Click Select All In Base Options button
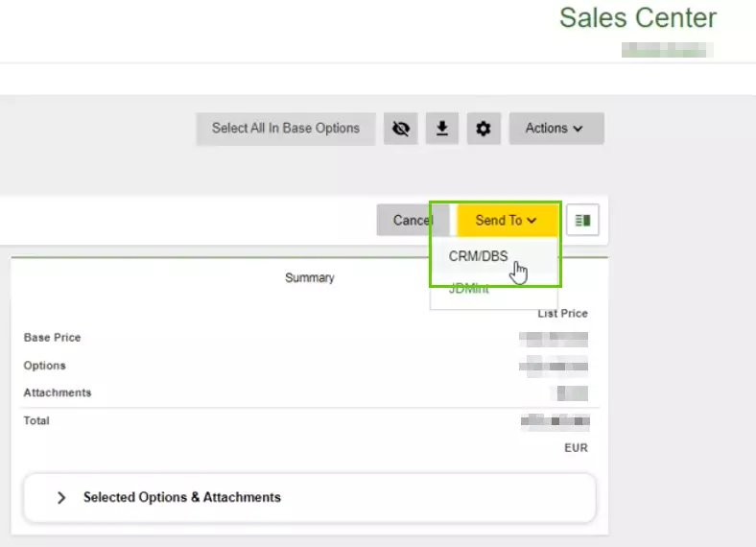Image resolution: width=756 pixels, height=547 pixels. pos(286,129)
